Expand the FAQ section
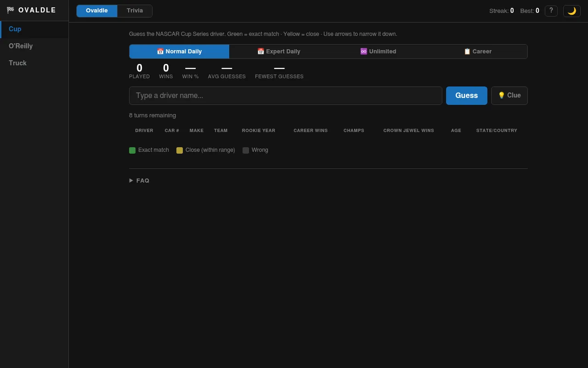 pyautogui.click(x=139, y=181)
